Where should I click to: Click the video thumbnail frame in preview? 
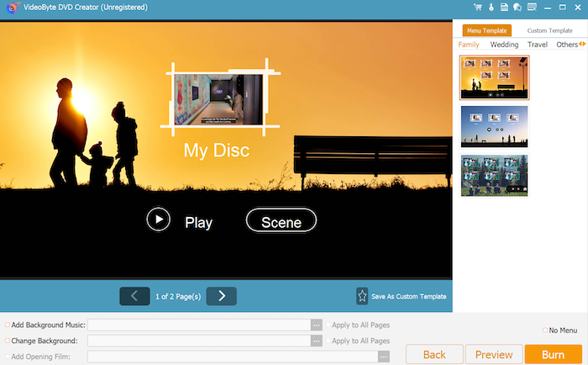click(220, 98)
